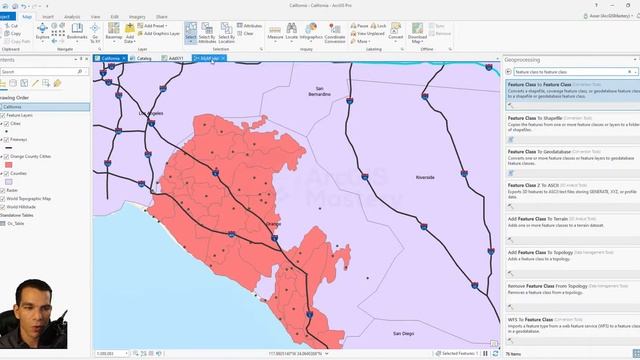Open the Analysis ribbon tab
Image resolution: width=640 pixels, height=360 pixels.
pos(72,17)
